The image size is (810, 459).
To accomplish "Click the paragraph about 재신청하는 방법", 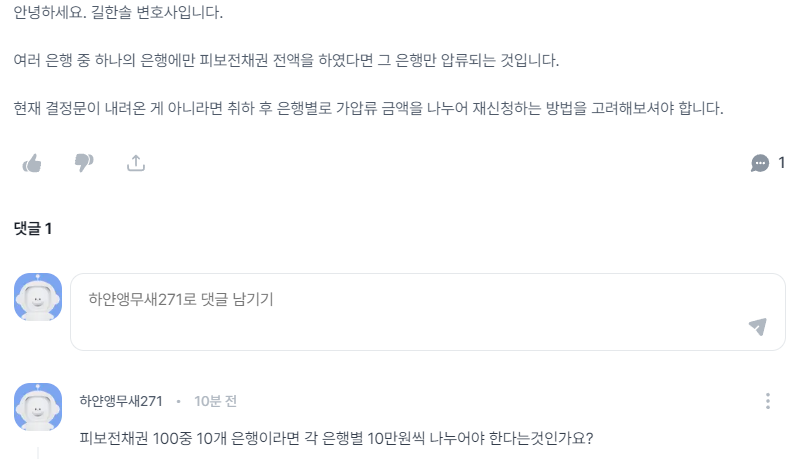I will click(368, 108).
